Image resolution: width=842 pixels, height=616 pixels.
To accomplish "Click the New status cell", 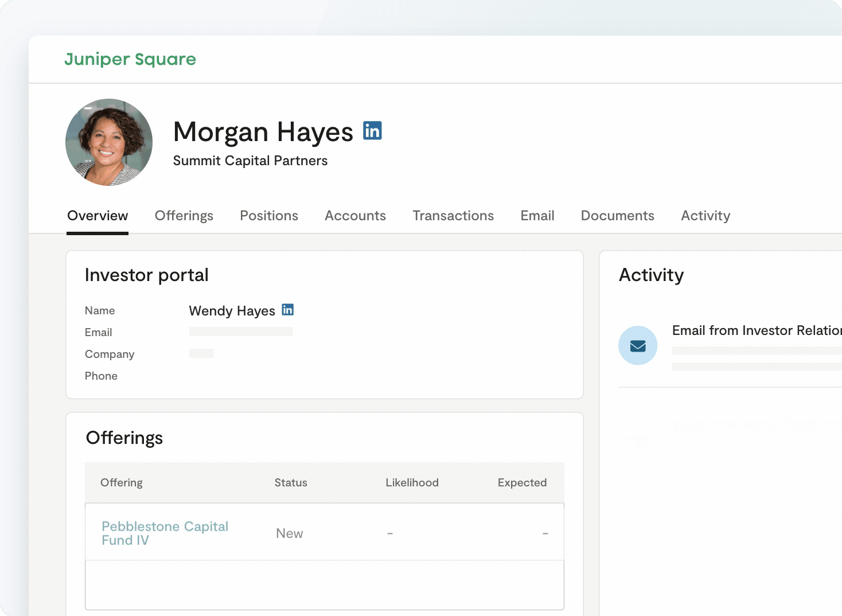I will [x=290, y=533].
